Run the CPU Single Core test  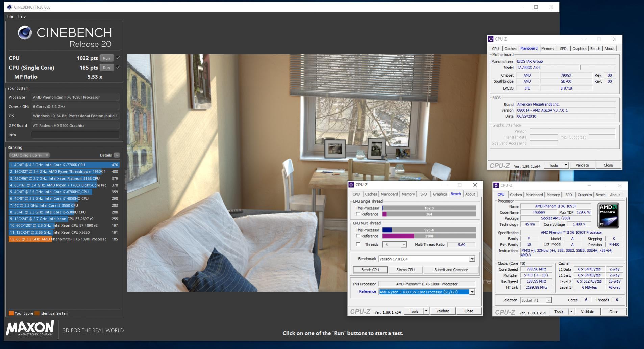click(106, 68)
